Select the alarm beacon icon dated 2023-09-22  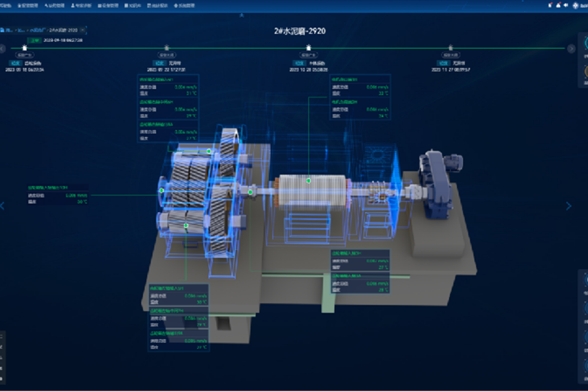167,48
